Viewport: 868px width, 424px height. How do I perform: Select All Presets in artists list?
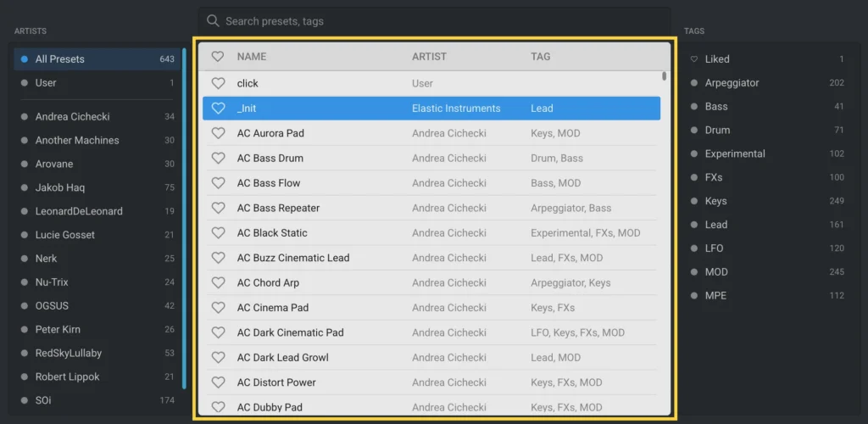(x=97, y=59)
